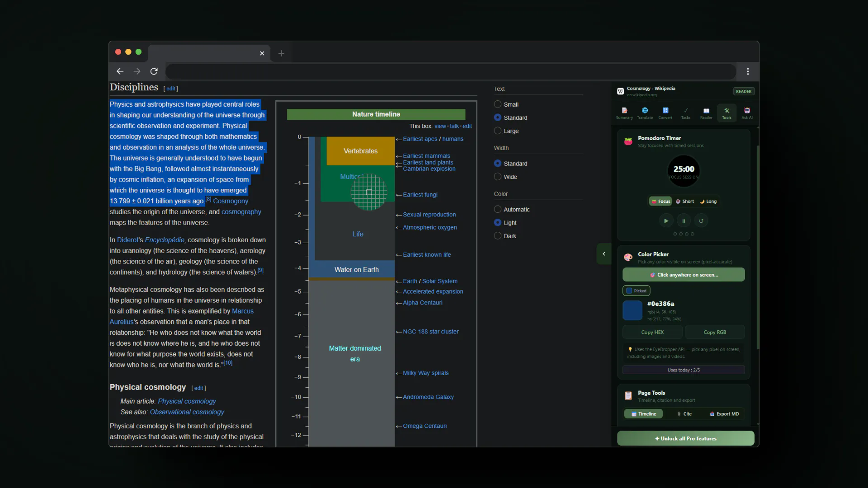Click the Picked color chip
This screenshot has height=488, width=868.
coord(636,291)
